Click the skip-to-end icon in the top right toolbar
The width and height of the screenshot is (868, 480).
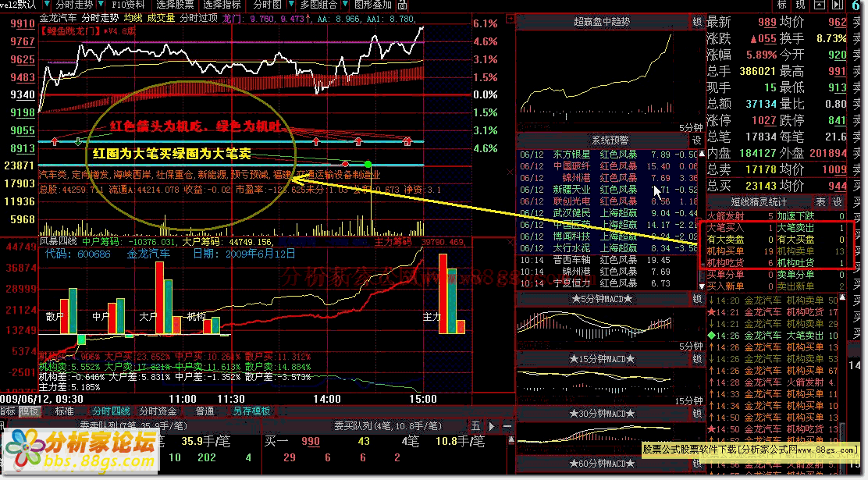pos(838,5)
